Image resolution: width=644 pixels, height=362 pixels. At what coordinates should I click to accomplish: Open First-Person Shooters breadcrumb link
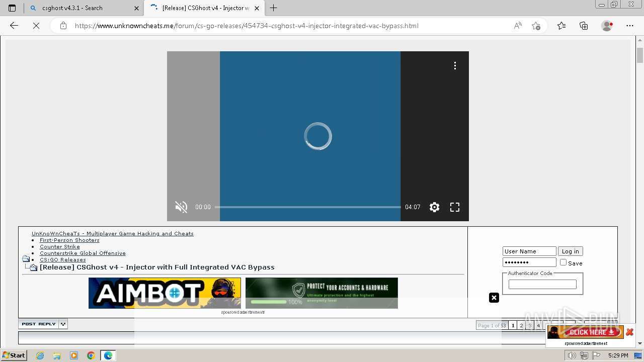point(69,240)
